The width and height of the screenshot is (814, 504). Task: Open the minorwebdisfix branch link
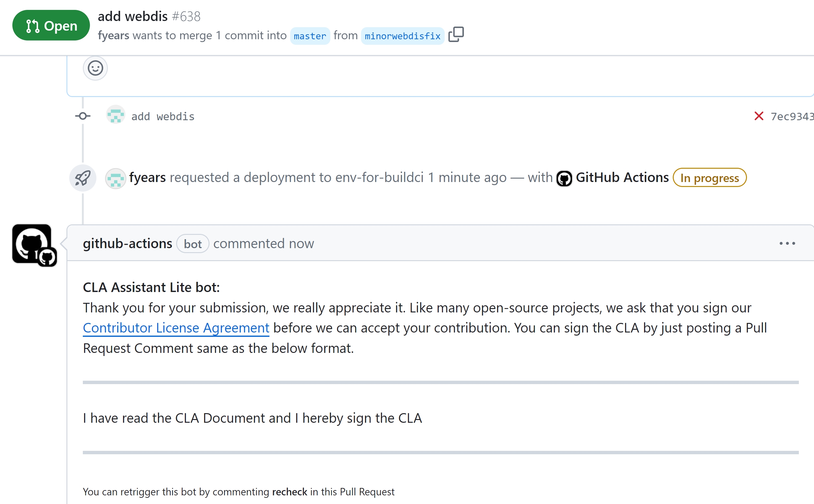click(x=402, y=36)
